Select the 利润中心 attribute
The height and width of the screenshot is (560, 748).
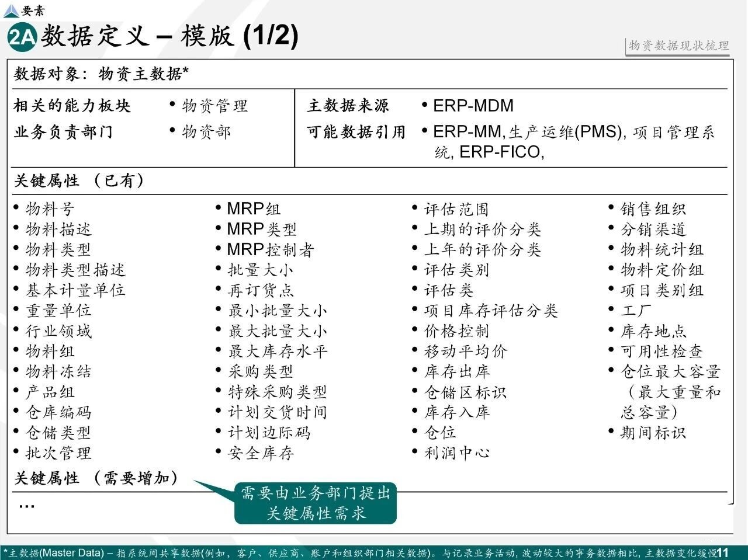click(x=457, y=453)
